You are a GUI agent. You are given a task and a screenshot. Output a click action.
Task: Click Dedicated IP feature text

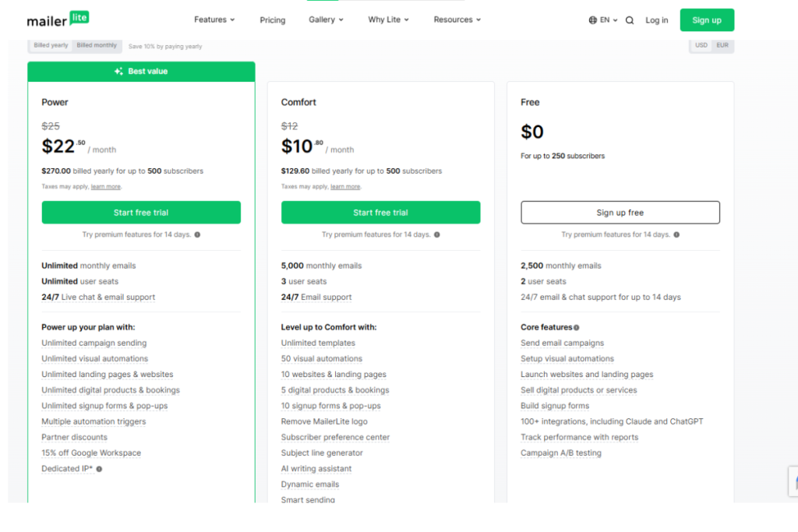tap(67, 469)
